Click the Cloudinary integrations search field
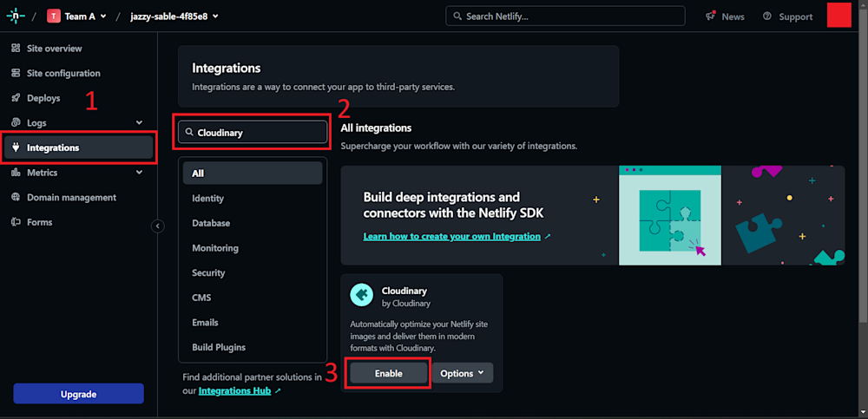 pos(259,133)
